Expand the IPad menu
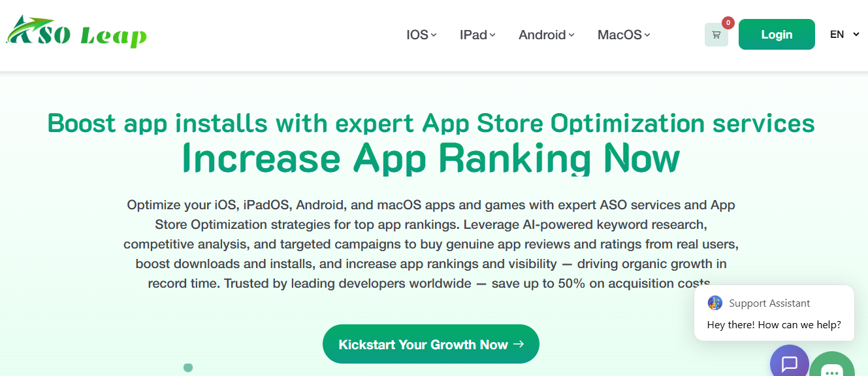The image size is (868, 376). point(477,35)
